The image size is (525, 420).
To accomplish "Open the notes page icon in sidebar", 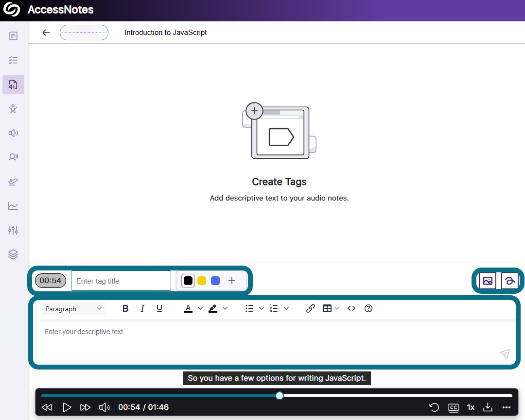I will coord(14,36).
